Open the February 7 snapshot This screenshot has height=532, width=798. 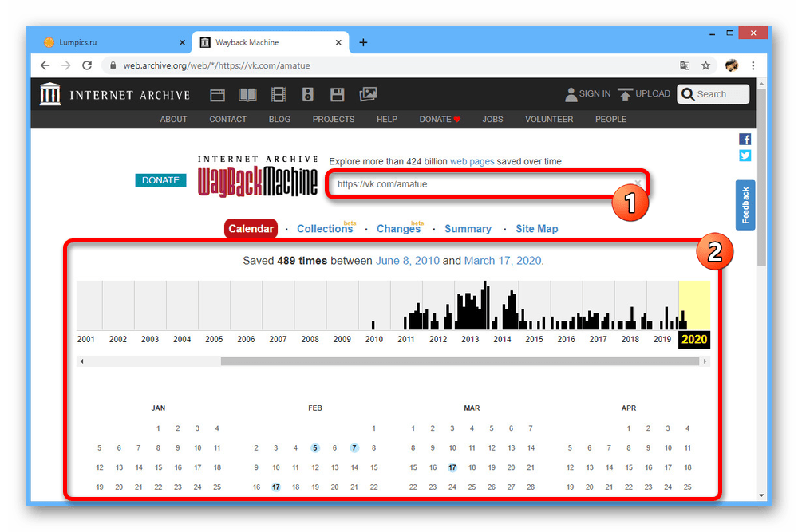(x=354, y=448)
